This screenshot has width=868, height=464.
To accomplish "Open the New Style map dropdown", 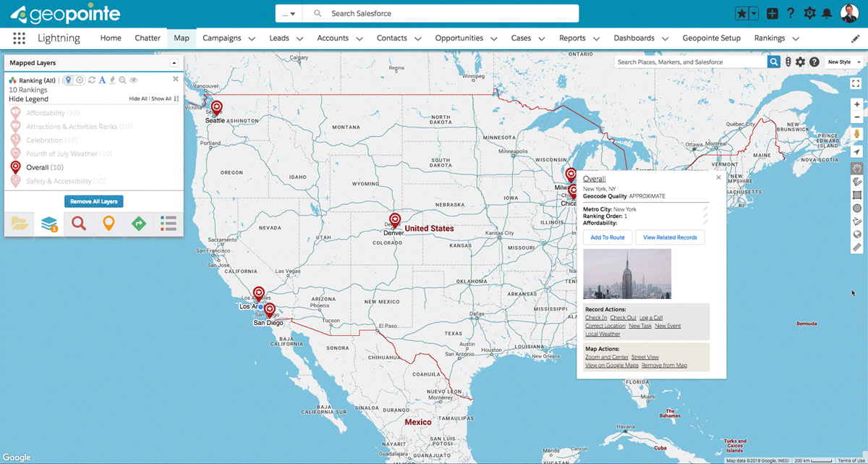I will 843,62.
